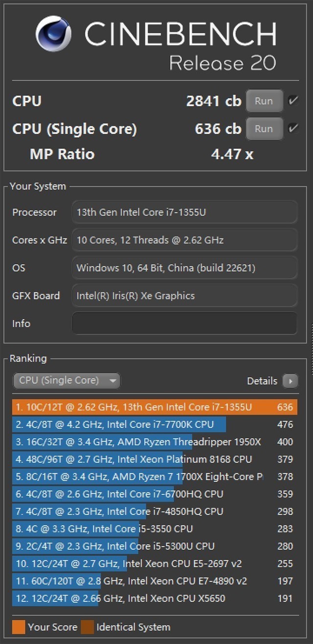Click the Processor field showing i7-1355U

pos(184,212)
